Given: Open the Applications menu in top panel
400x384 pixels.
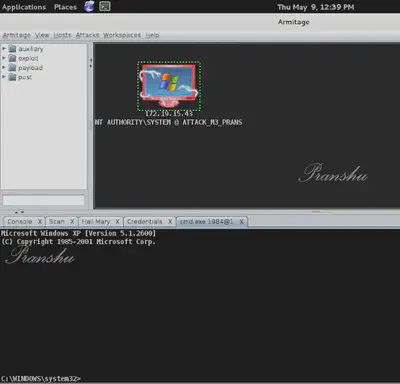Looking at the screenshot, I should tap(24, 7).
